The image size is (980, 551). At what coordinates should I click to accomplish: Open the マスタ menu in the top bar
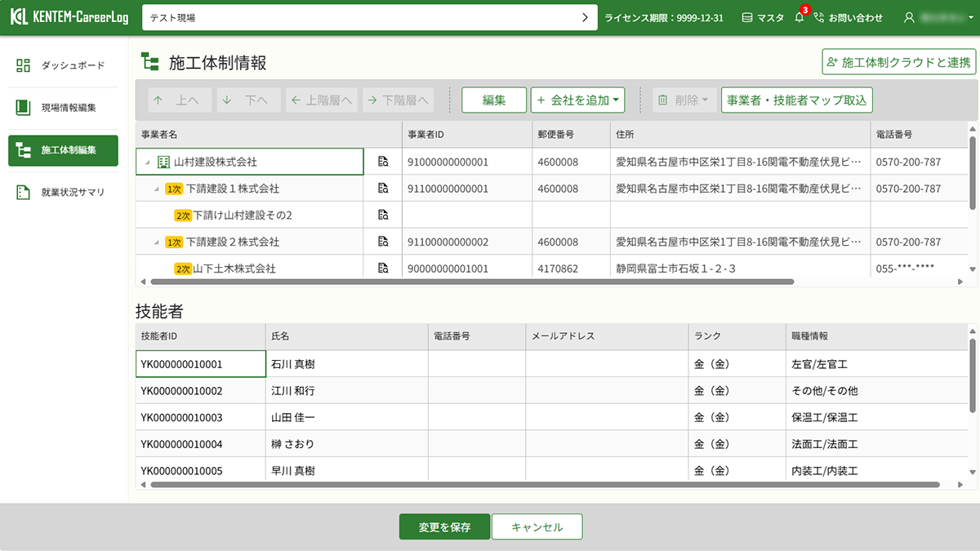pyautogui.click(x=762, y=16)
